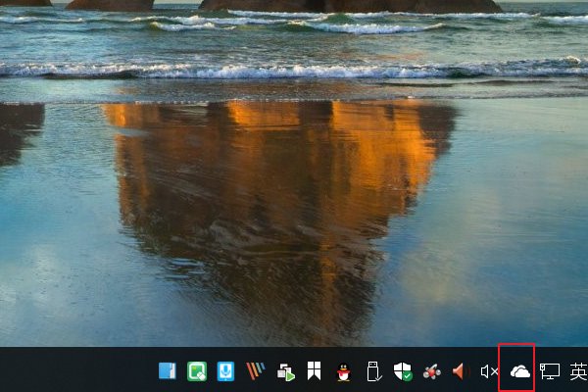The width and height of the screenshot is (588, 392).
Task: Click the Safely Remove Hardware USB icon
Action: coord(372,371)
